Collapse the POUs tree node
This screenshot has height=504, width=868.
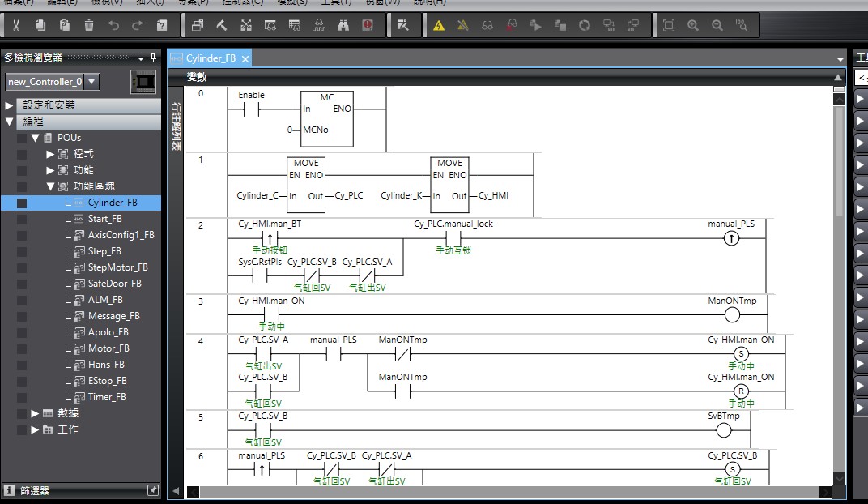[x=36, y=138]
